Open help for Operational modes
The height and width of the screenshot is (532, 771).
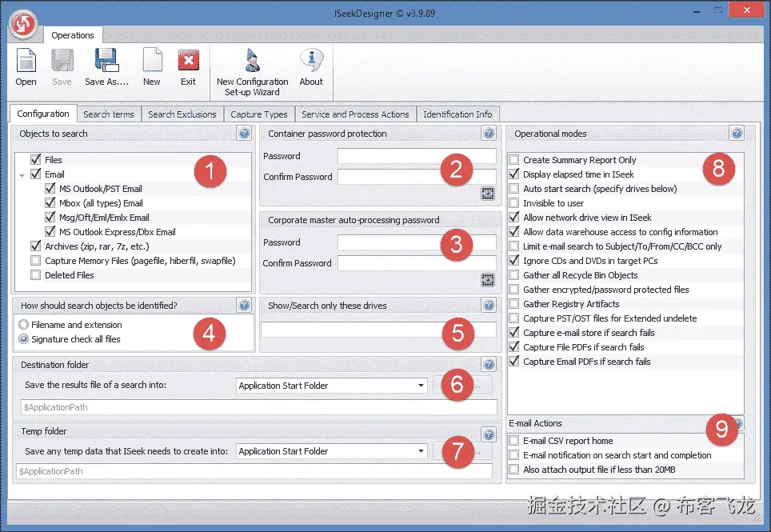737,134
